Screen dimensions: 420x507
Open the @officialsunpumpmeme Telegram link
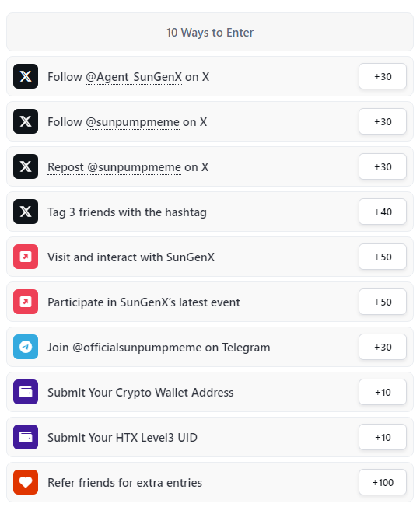click(137, 348)
